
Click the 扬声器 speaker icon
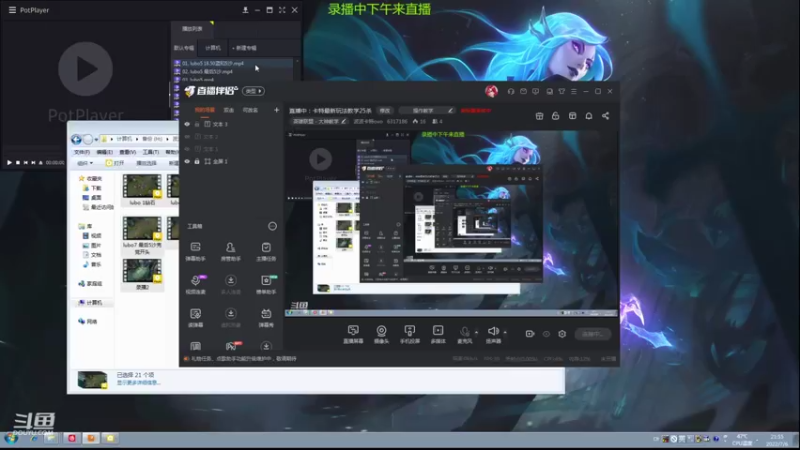tap(493, 334)
